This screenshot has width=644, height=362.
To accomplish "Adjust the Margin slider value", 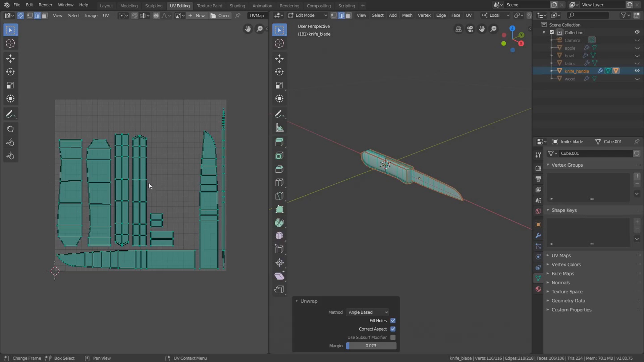I will [x=371, y=346].
